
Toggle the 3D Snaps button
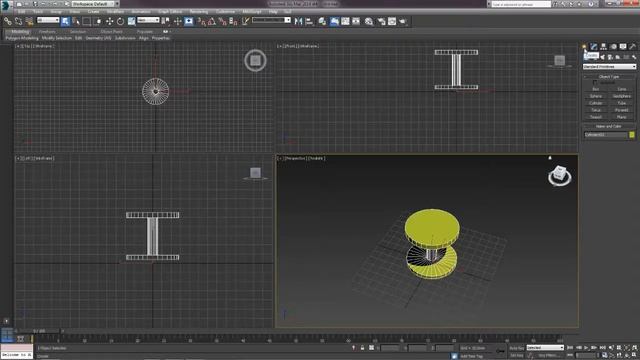[201, 21]
